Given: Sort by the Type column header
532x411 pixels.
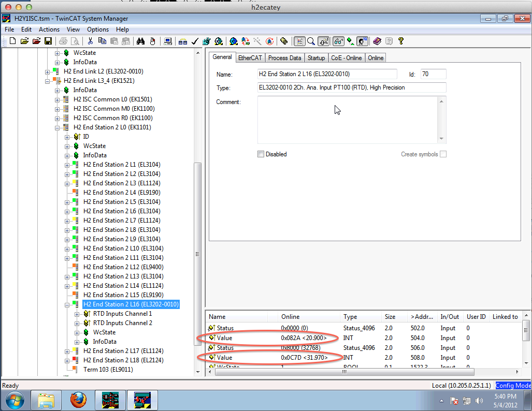Looking at the screenshot, I should [361, 317].
